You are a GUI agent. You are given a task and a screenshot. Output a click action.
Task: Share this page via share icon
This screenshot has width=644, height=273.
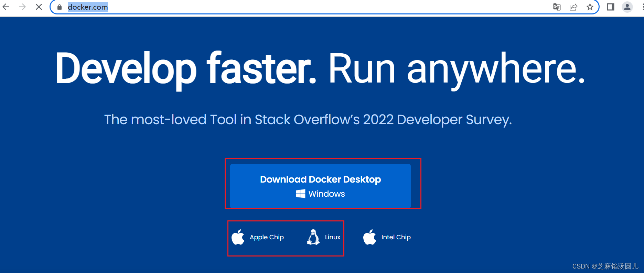573,7
